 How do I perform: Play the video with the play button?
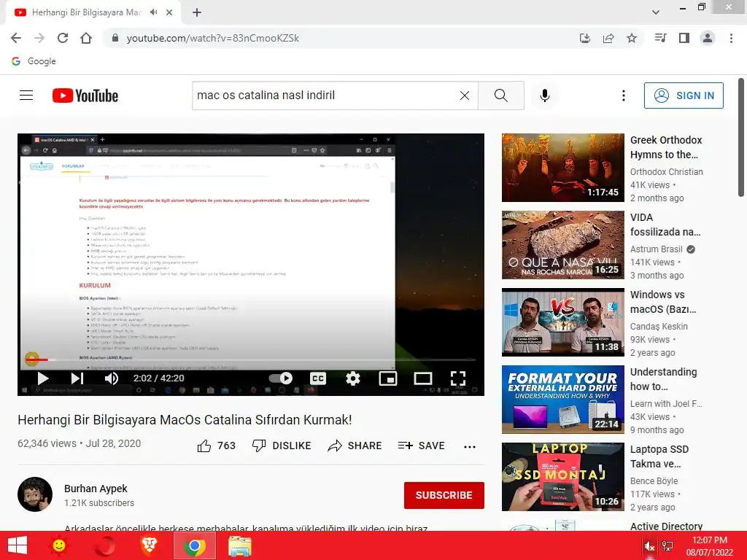(x=43, y=378)
